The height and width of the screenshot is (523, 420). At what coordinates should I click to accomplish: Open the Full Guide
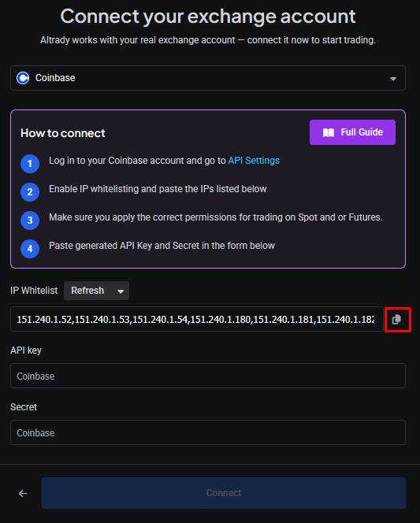point(352,132)
